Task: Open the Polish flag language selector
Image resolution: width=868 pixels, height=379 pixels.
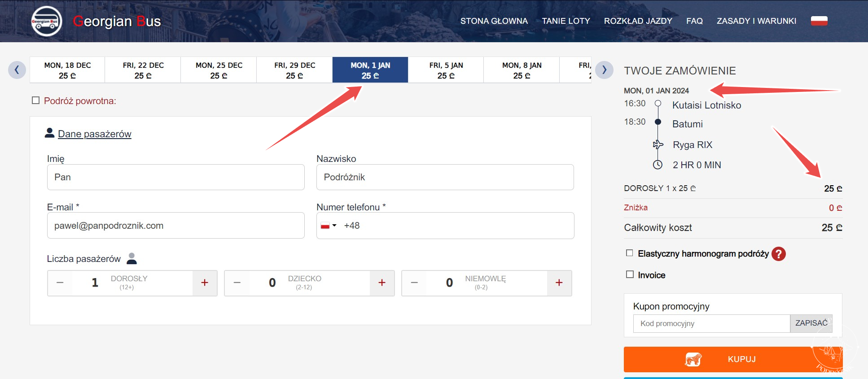Action: click(819, 21)
